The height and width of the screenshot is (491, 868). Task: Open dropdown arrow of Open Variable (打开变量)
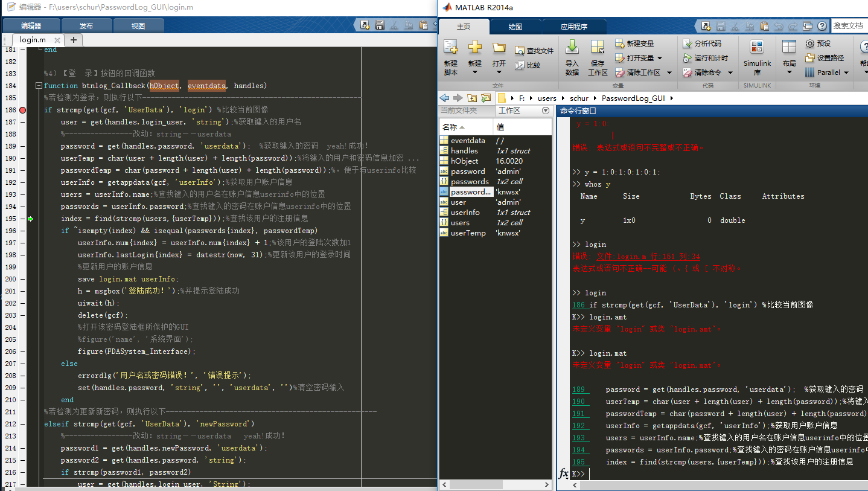pos(660,58)
